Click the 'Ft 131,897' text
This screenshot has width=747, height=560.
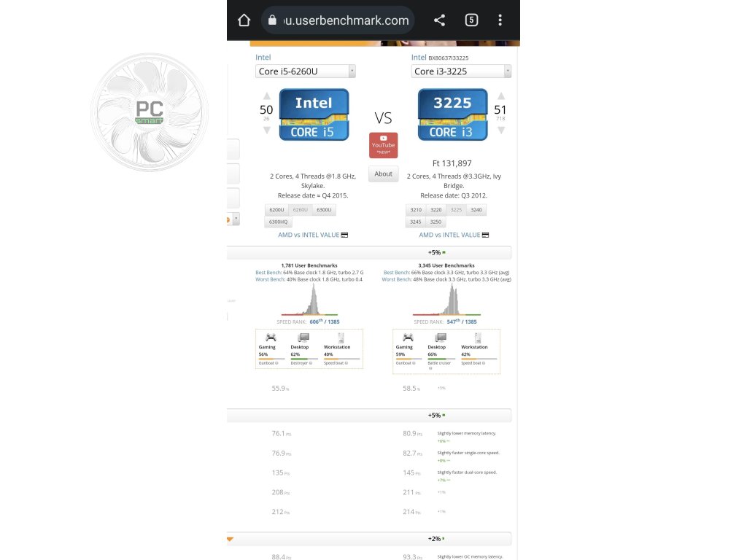coord(452,163)
